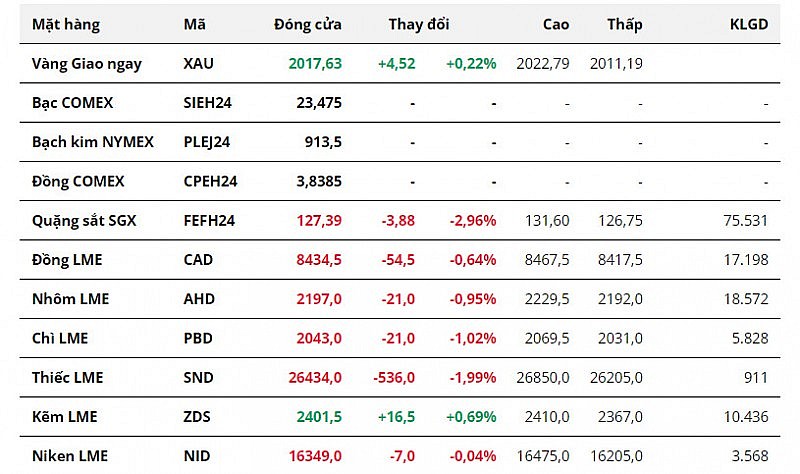Click the XAU ticker code
The height and width of the screenshot is (474, 800).
tap(200, 63)
